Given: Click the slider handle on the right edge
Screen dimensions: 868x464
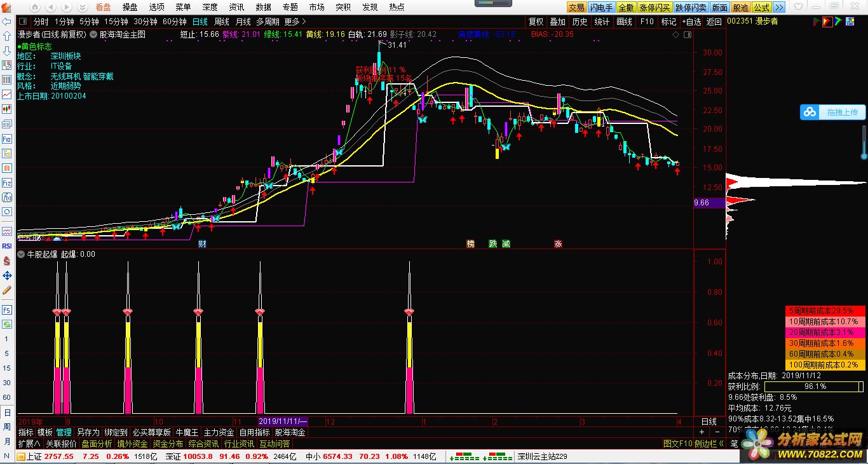Looking at the screenshot, I should [864, 155].
